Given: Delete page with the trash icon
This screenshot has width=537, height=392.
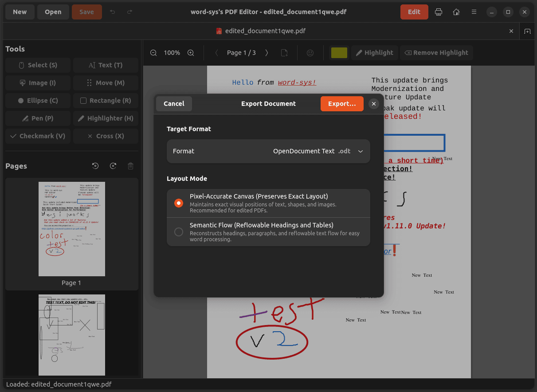Looking at the screenshot, I should 130,166.
